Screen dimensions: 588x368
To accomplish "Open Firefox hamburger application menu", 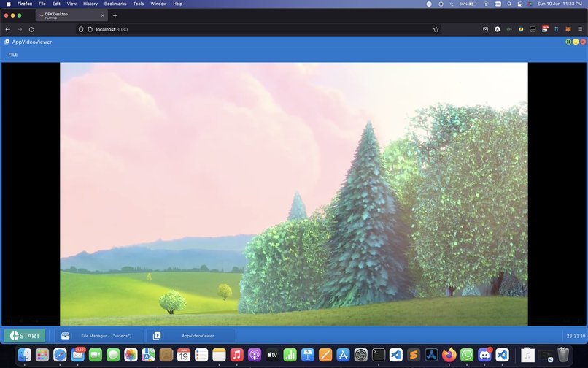I will tap(580, 29).
